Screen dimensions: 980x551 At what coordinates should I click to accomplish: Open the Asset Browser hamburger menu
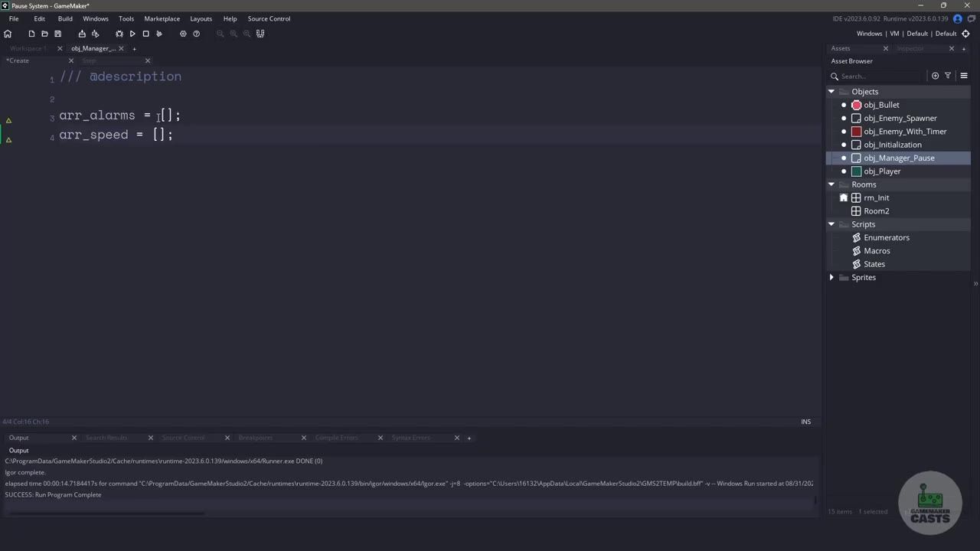[x=964, y=76]
